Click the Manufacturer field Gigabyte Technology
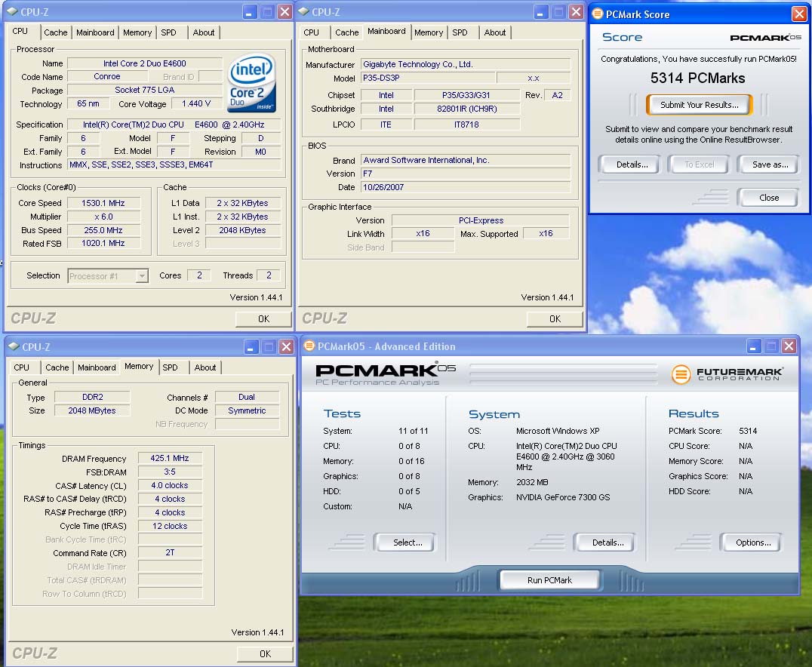 [466, 64]
